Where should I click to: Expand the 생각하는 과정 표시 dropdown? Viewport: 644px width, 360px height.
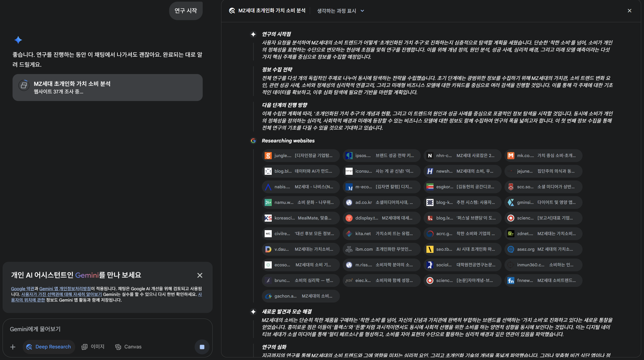coord(336,11)
